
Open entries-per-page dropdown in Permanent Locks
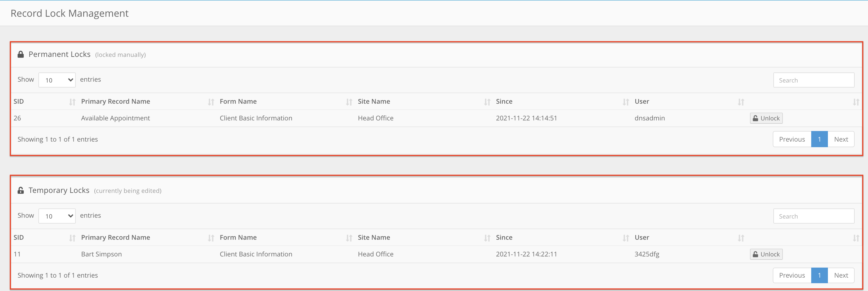(x=57, y=80)
